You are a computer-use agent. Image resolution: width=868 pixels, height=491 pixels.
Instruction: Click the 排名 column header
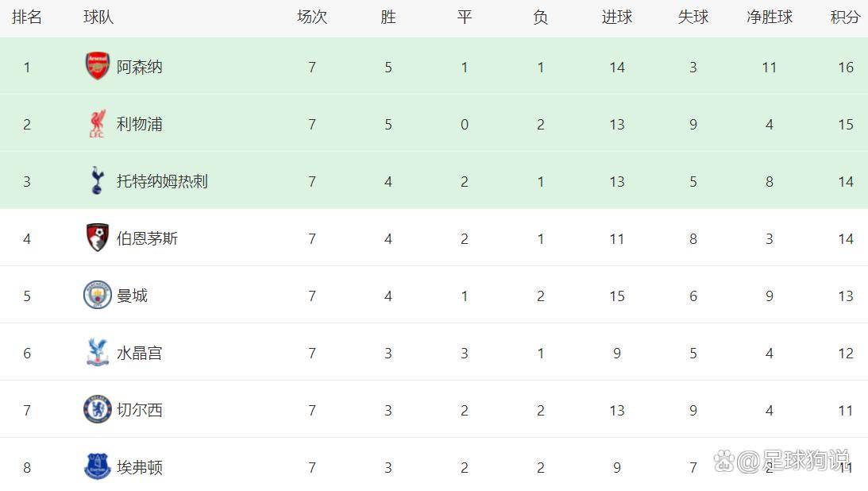26,17
